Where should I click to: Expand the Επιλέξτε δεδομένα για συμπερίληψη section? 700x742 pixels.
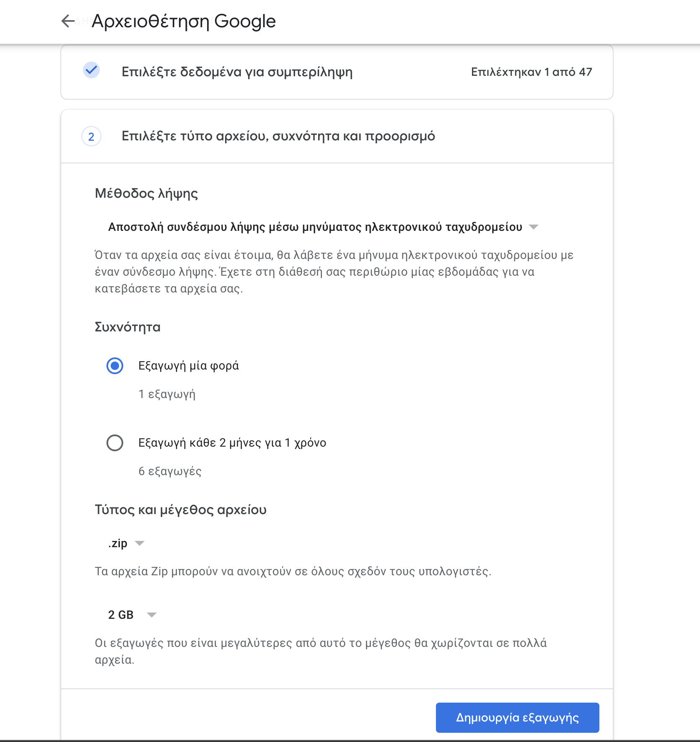click(337, 72)
